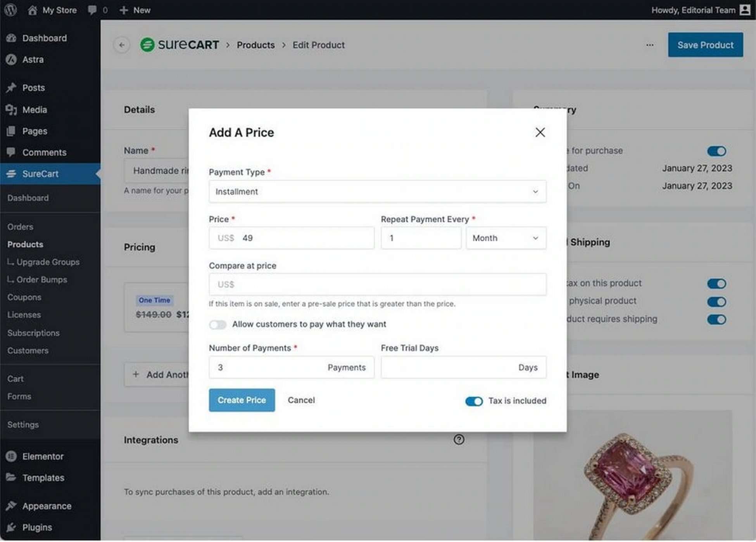Expand the Month repeat payment dropdown
The image size is (756, 542).
point(506,238)
